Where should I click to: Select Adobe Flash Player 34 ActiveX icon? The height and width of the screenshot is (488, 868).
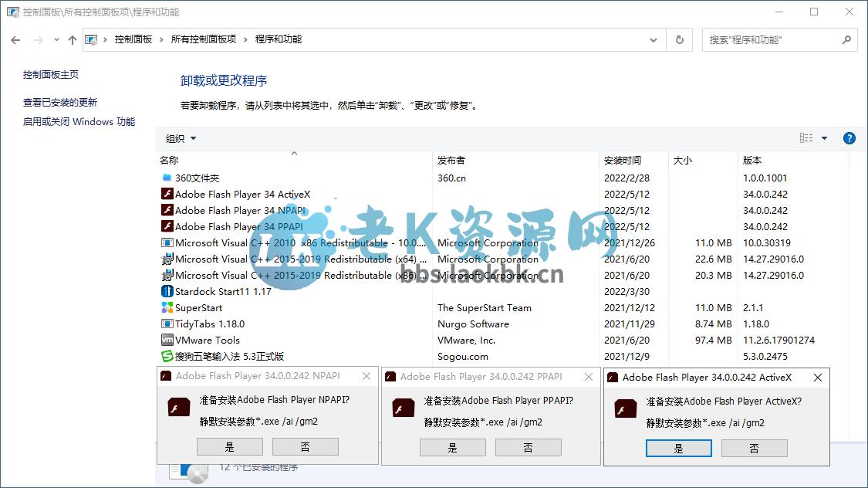[167, 194]
